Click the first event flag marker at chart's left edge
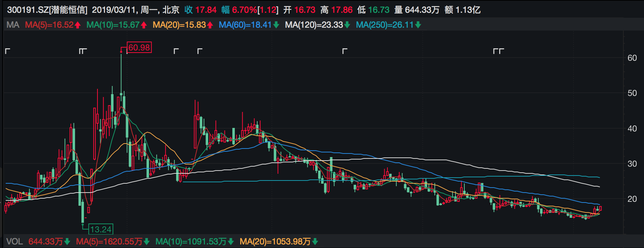The image size is (644, 248). pos(7,51)
